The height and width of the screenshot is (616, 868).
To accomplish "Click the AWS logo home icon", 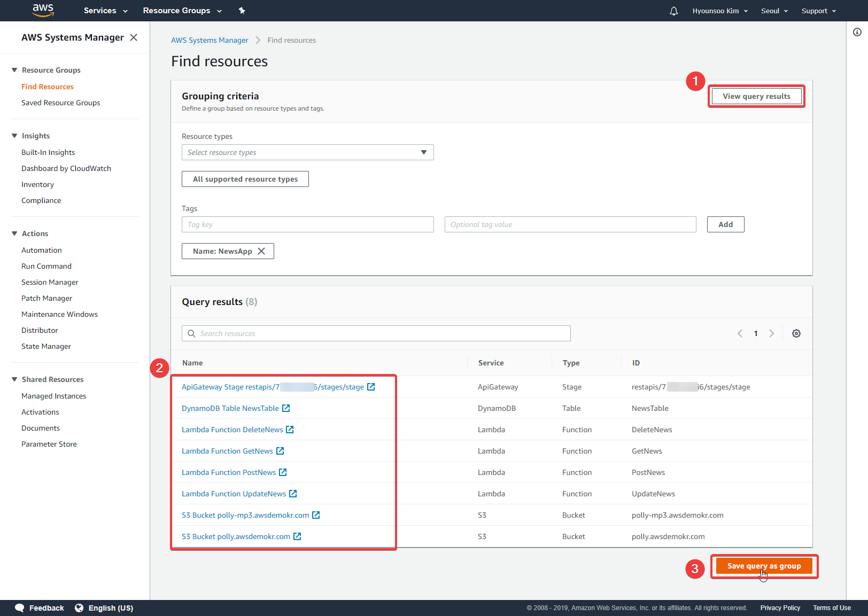I will pyautogui.click(x=43, y=10).
